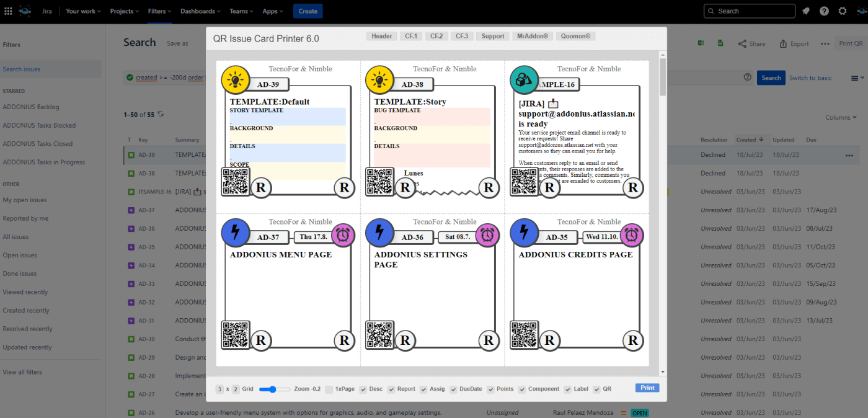Switch to the Support tab
Viewport: 868px width, 418px height.
[x=493, y=37]
